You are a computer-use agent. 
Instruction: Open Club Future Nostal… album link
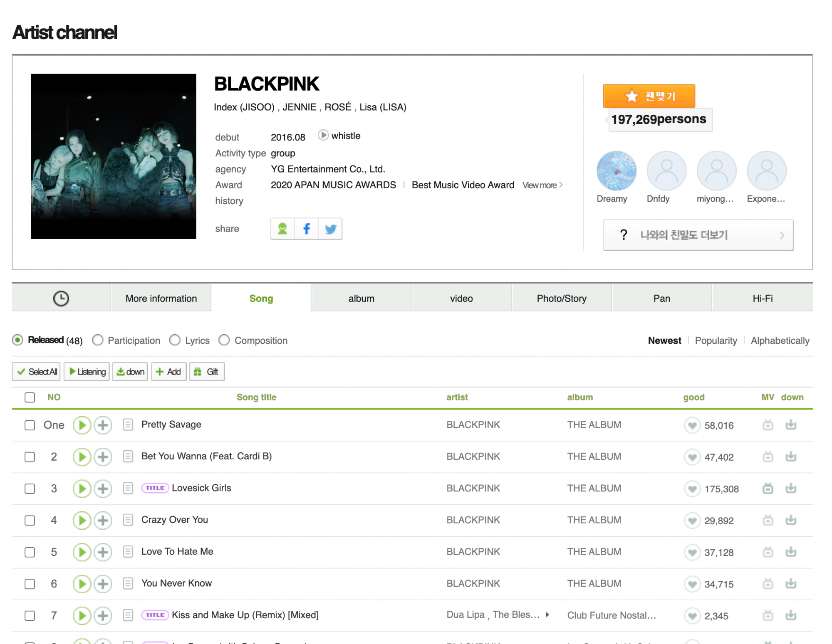[612, 615]
